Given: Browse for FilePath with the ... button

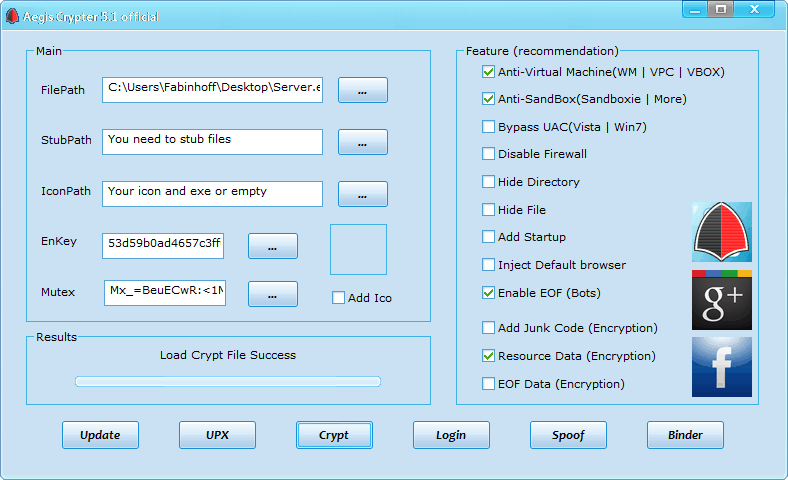Looking at the screenshot, I should click(362, 90).
